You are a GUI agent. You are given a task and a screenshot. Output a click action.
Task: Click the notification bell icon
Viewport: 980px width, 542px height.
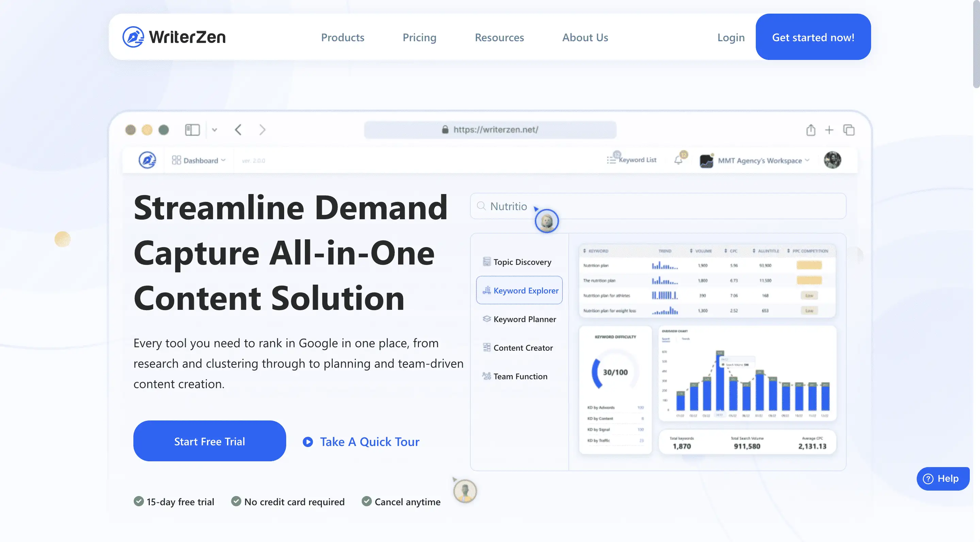(678, 160)
